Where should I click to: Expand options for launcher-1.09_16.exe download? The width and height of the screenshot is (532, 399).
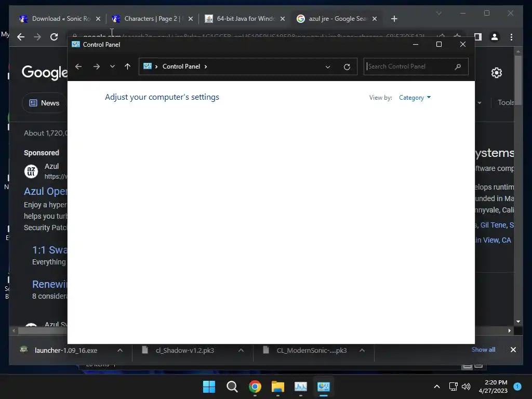click(120, 351)
